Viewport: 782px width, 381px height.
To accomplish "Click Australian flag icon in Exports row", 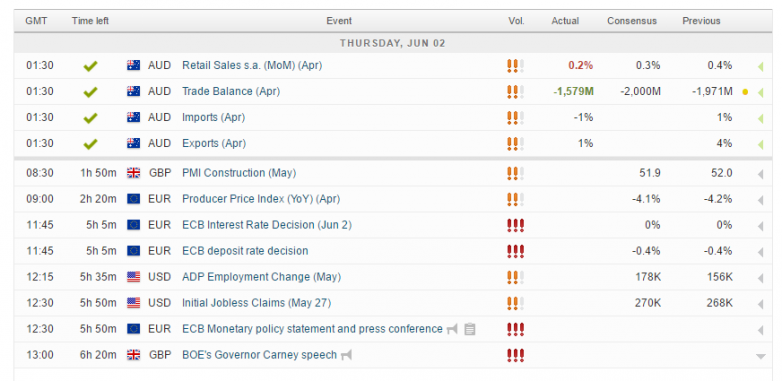I will [x=133, y=143].
